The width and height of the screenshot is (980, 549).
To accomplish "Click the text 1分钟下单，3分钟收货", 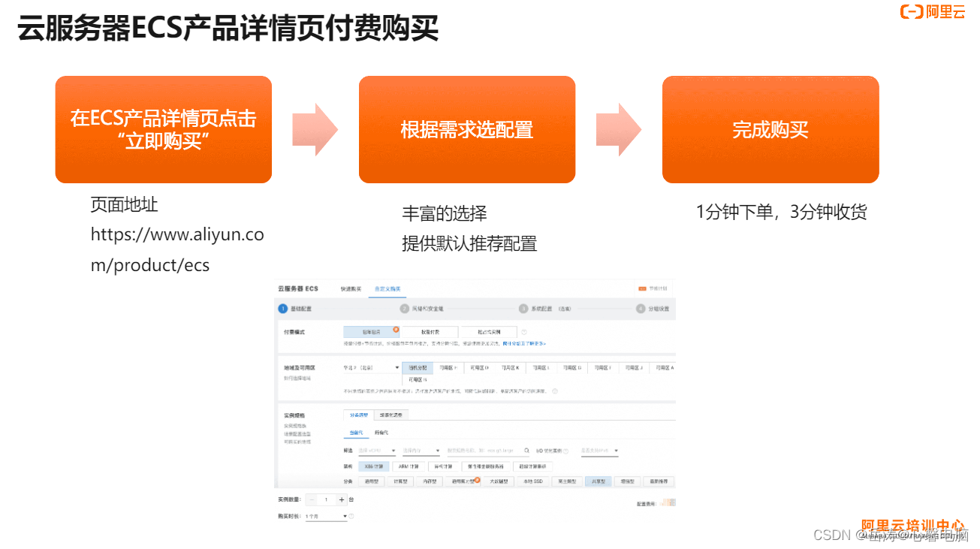I will [781, 213].
